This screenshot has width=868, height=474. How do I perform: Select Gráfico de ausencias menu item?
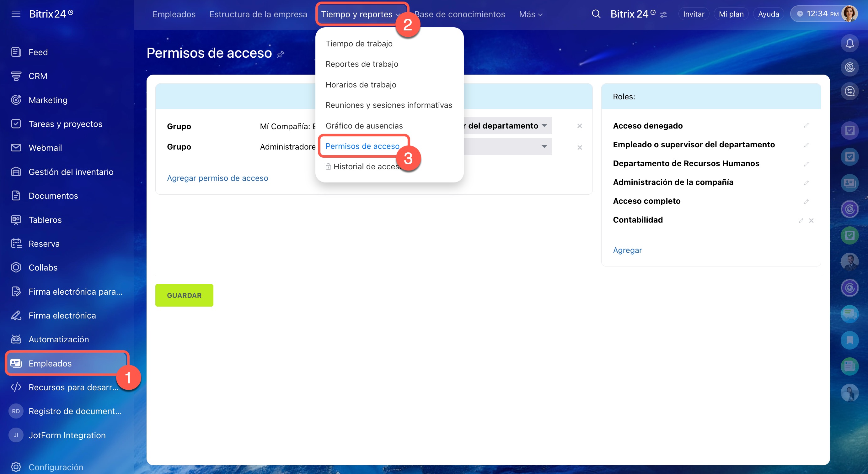point(364,126)
